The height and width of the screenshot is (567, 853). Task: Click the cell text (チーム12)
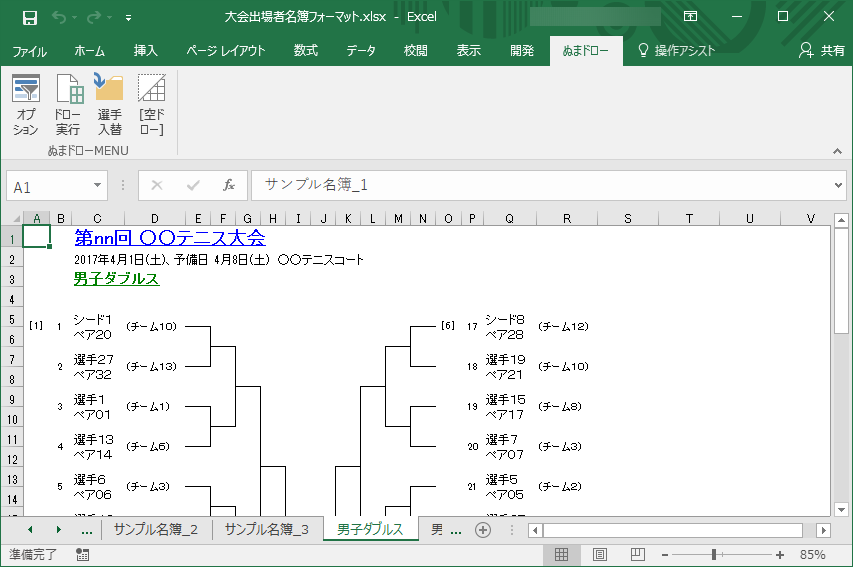(563, 326)
